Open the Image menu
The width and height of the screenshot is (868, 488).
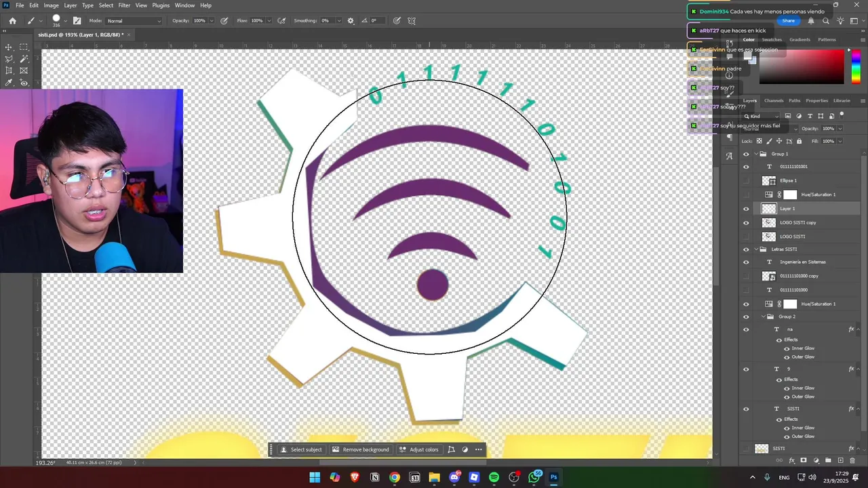pyautogui.click(x=51, y=5)
